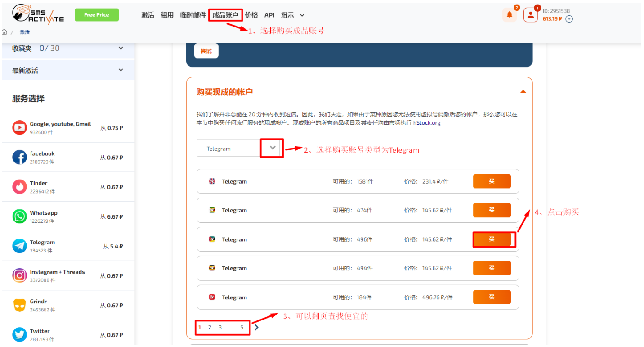The height and width of the screenshot is (347, 644).
Task: Click the flag icon of the 494件 Telegram row
Action: [x=212, y=268]
